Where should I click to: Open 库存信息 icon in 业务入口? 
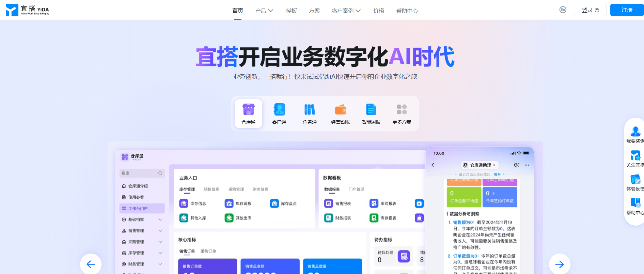[x=184, y=203]
